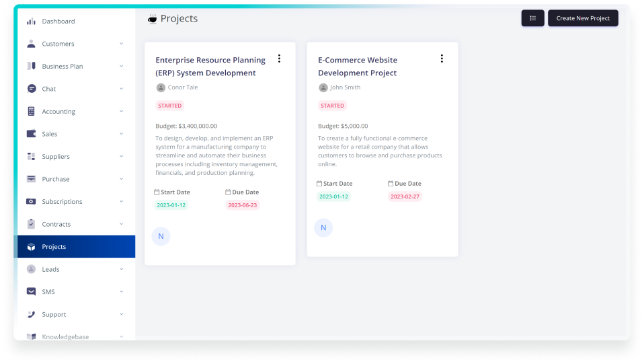Click the Subscriptions icon in sidebar
The height and width of the screenshot is (364, 644).
tap(31, 202)
